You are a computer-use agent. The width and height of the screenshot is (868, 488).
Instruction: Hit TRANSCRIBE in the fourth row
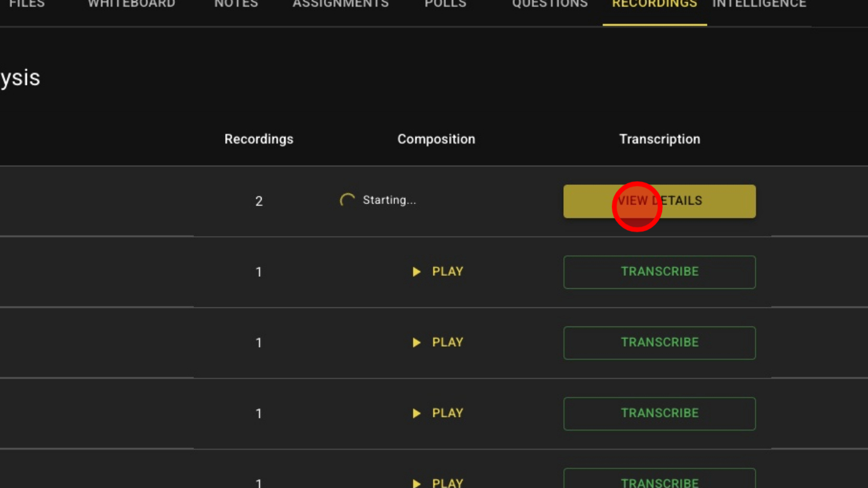[x=659, y=413]
